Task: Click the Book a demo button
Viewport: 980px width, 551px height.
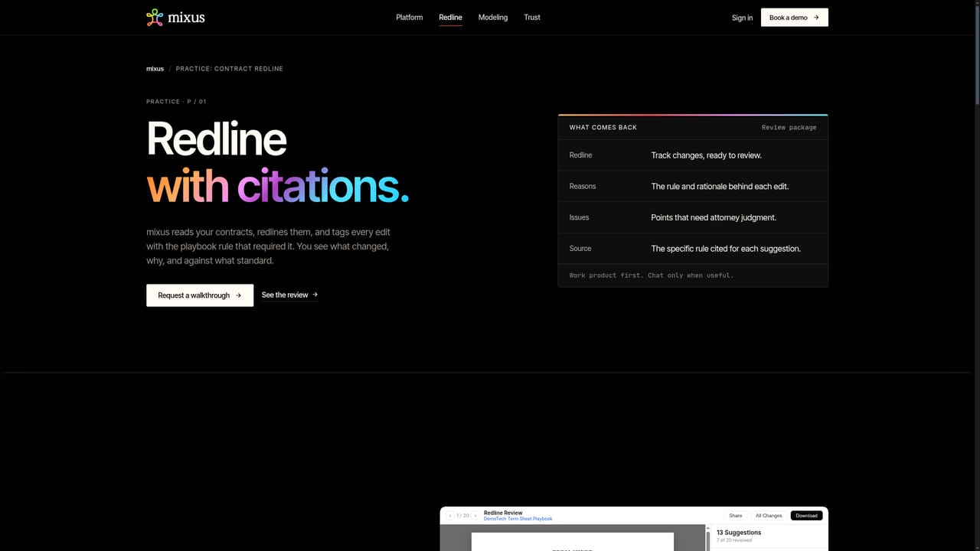Action: point(794,18)
